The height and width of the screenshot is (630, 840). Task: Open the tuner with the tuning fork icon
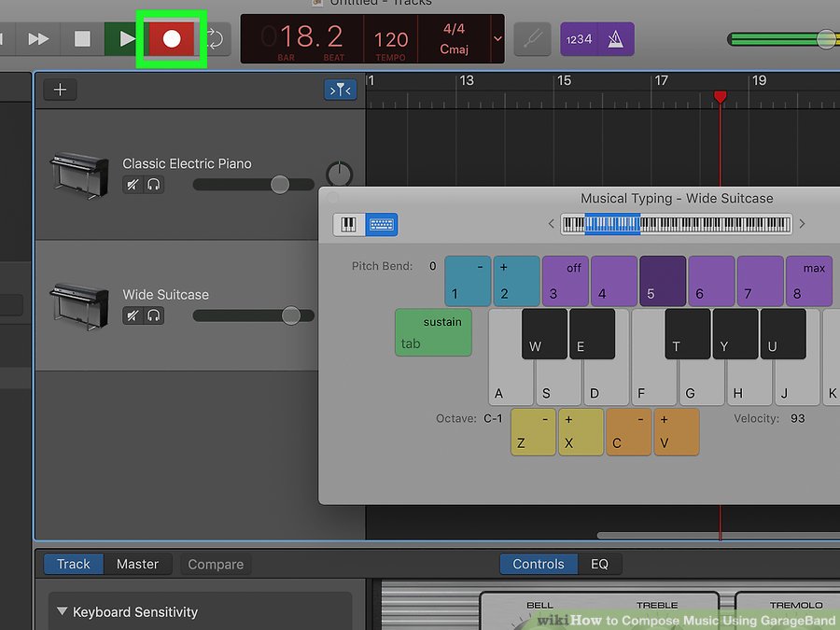point(533,39)
